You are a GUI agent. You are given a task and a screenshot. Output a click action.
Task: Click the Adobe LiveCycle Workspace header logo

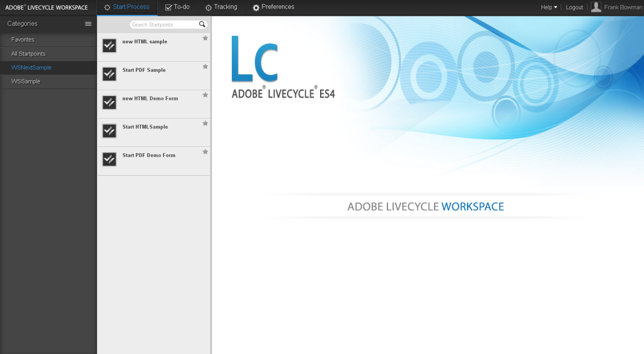pyautogui.click(x=47, y=7)
